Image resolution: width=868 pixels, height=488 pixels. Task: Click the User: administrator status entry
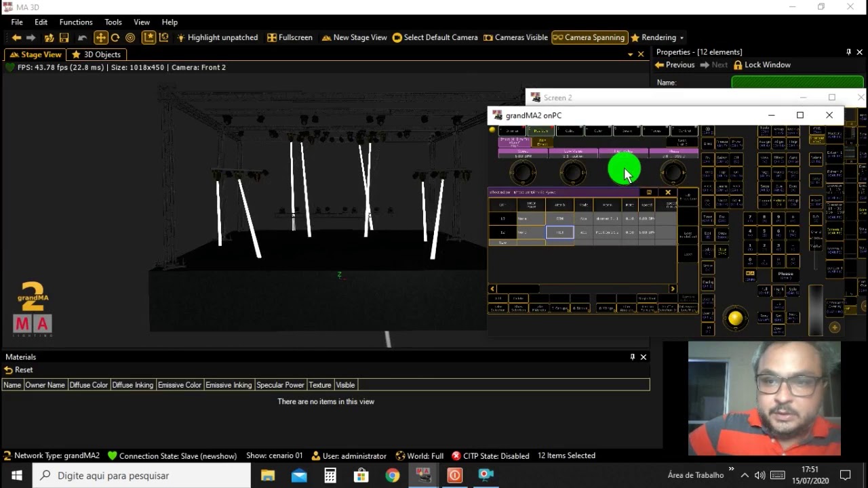point(349,456)
